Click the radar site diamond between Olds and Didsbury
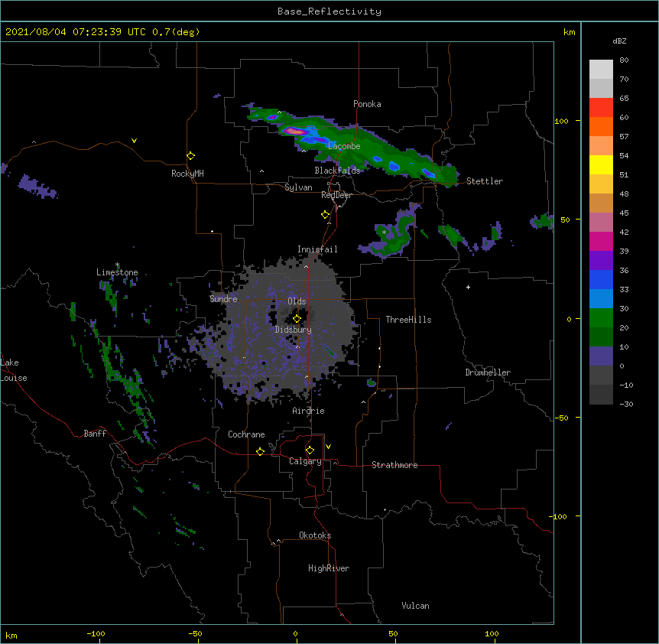This screenshot has height=644, width=659. (297, 319)
